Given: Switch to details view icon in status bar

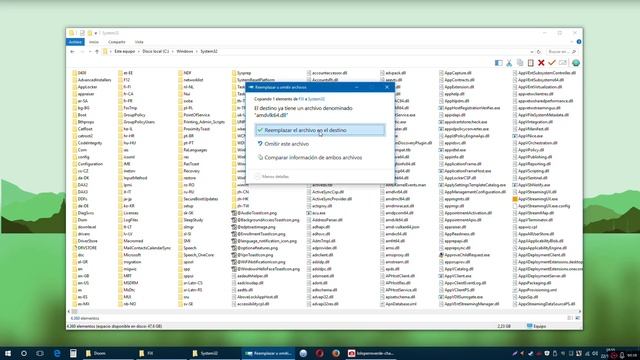Looking at the screenshot, I should point(570,318).
